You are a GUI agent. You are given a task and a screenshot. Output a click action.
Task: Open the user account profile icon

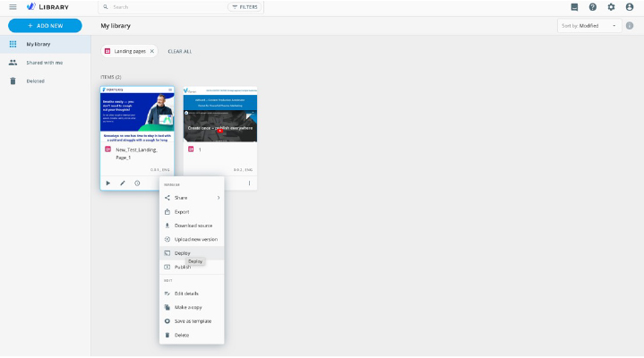[630, 7]
